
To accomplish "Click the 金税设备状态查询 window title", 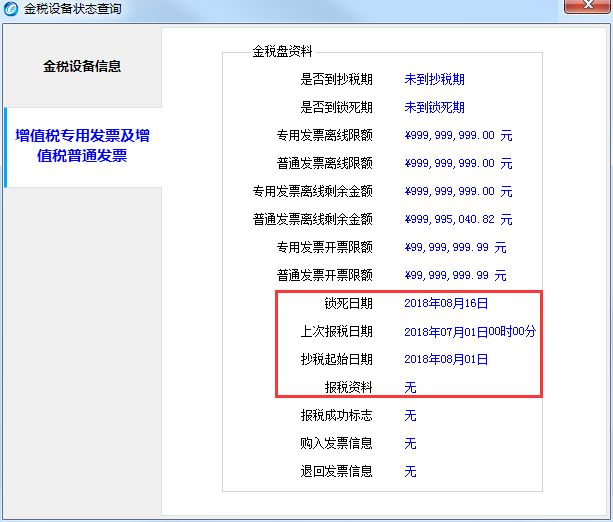I will (x=73, y=9).
